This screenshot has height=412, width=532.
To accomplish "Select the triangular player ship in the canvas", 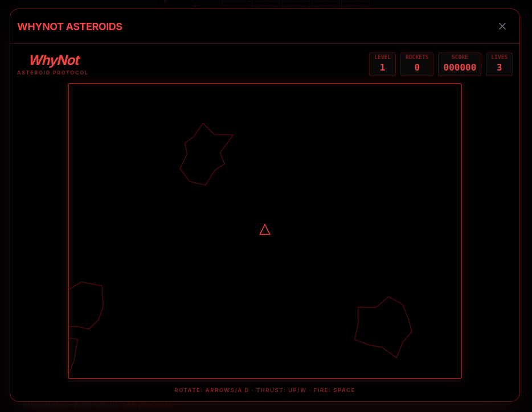I will click(265, 229).
